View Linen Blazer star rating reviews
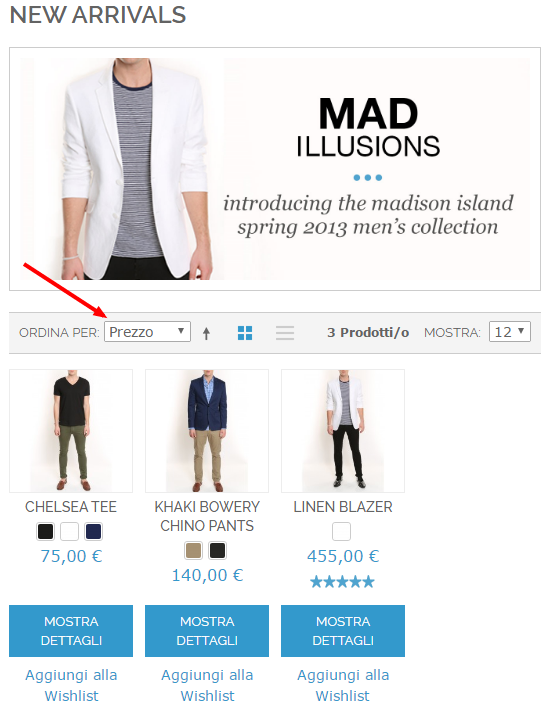 coord(342,582)
